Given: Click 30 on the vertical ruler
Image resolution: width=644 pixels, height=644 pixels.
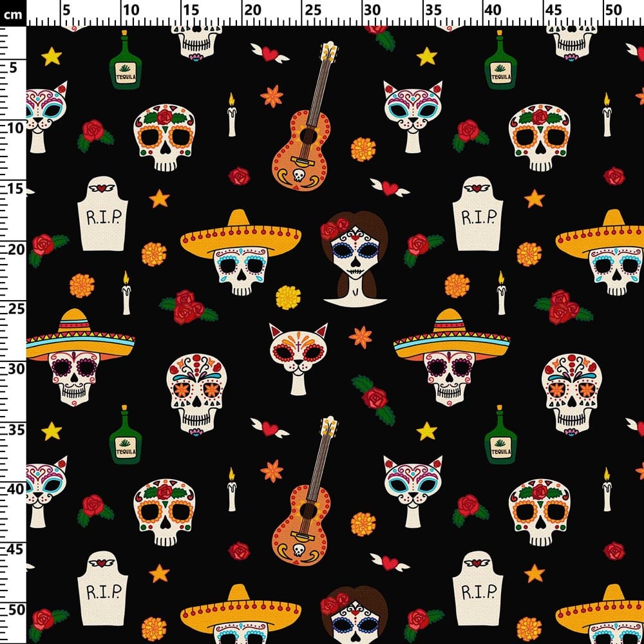Looking at the screenshot, I should pos(16,369).
